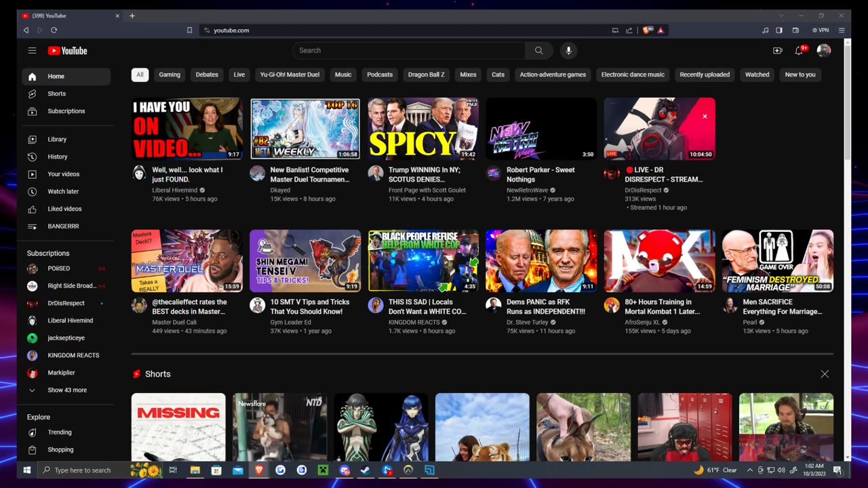Toggle the browser sidebar panel icon
The height and width of the screenshot is (488, 868).
tap(779, 30)
